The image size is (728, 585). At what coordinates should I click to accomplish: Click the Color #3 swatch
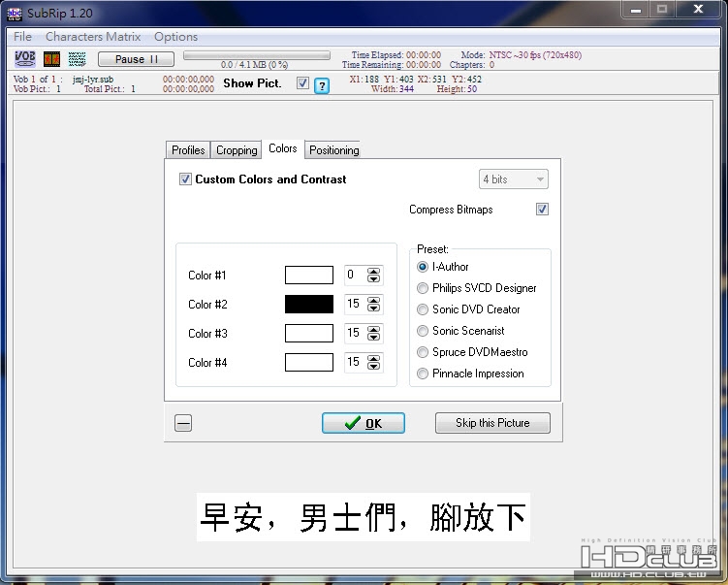[309, 333]
